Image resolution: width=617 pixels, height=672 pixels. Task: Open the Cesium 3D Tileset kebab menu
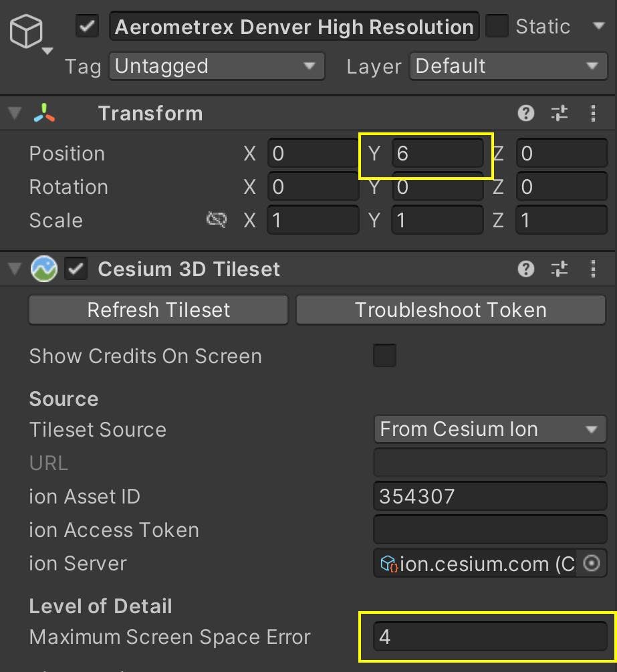tap(594, 269)
